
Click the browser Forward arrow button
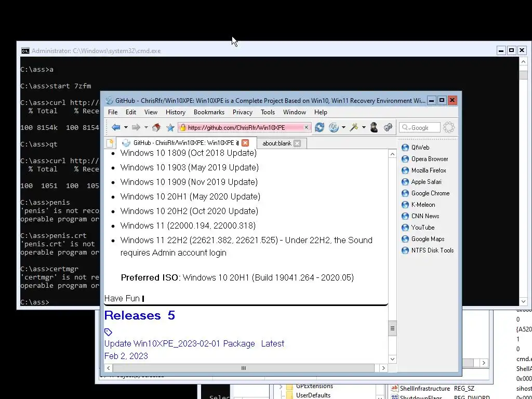coord(136,128)
